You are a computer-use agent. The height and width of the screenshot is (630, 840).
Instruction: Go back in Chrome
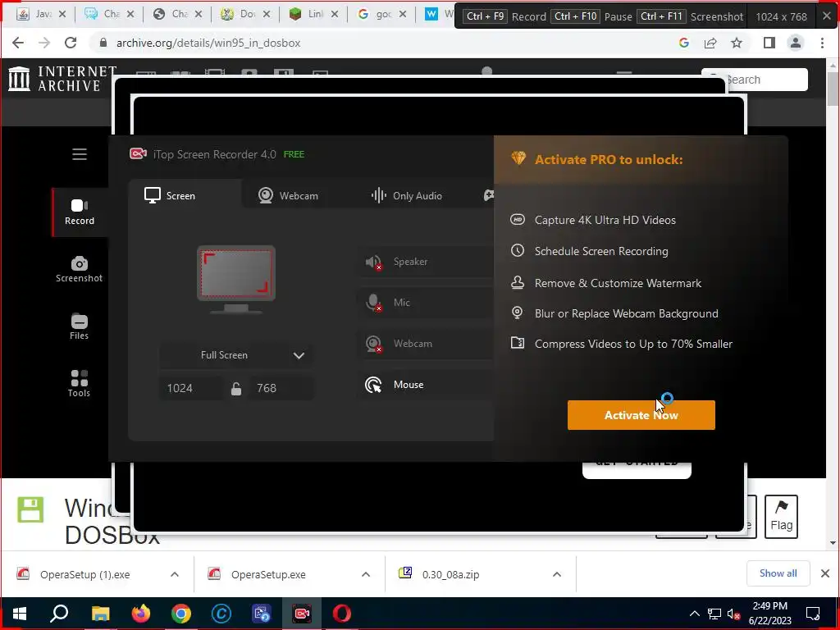(18, 43)
